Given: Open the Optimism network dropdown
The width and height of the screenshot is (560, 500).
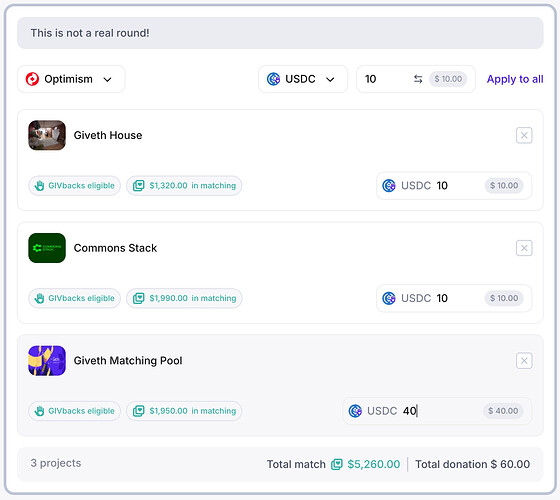Looking at the screenshot, I should [71, 79].
